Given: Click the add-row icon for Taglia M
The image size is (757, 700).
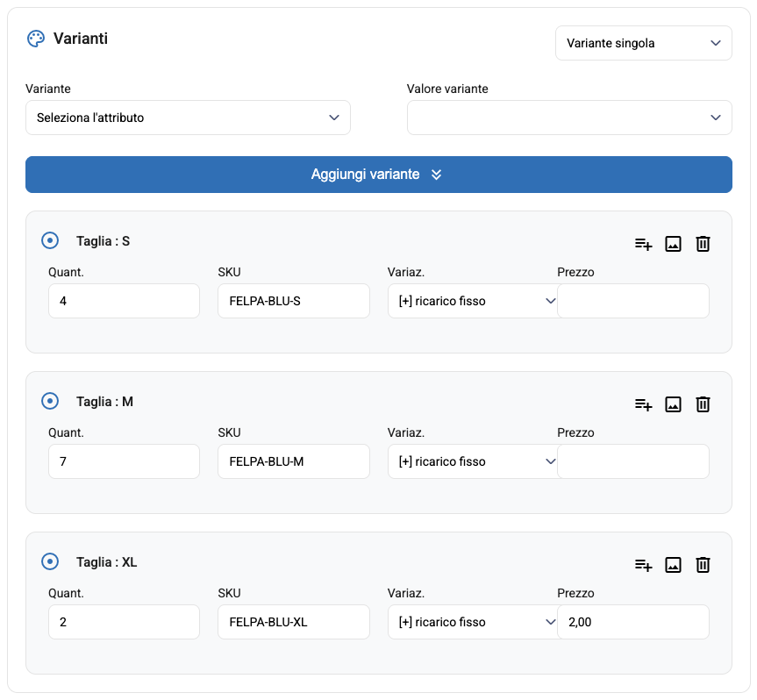Looking at the screenshot, I should [643, 404].
